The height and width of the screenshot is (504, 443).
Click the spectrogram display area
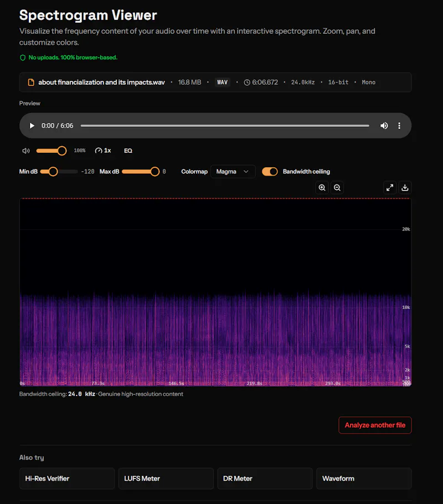[x=215, y=292]
